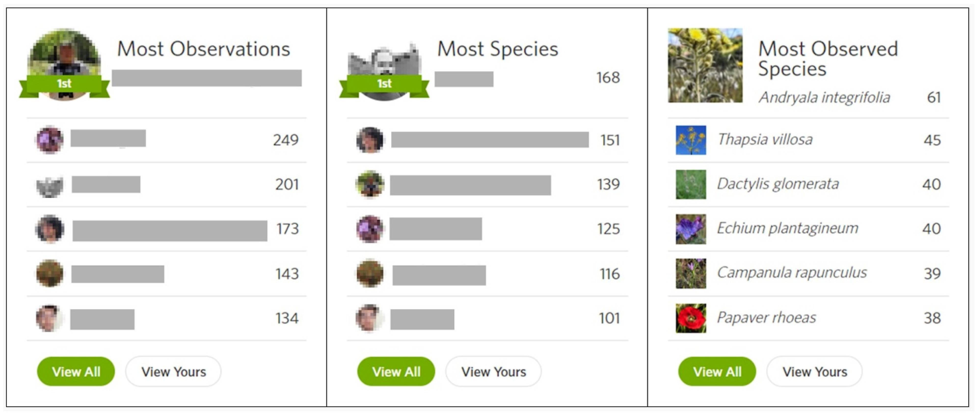Open avatar of observer with 249 observations

click(x=50, y=139)
